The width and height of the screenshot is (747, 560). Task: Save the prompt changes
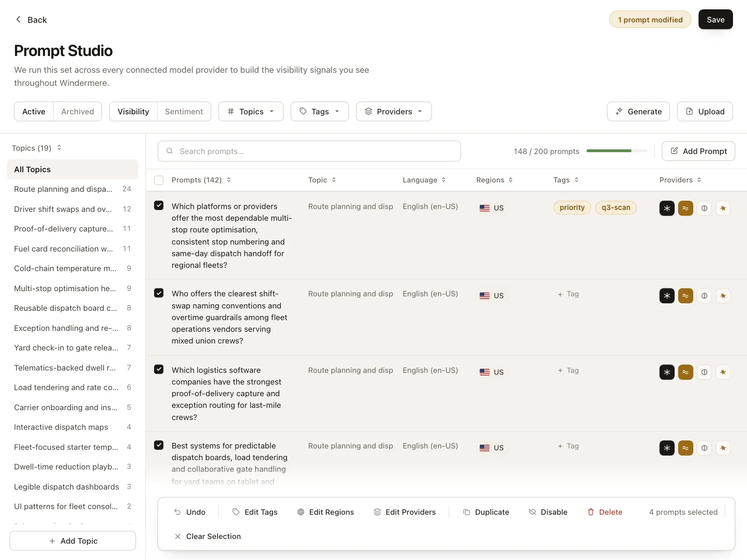point(715,20)
